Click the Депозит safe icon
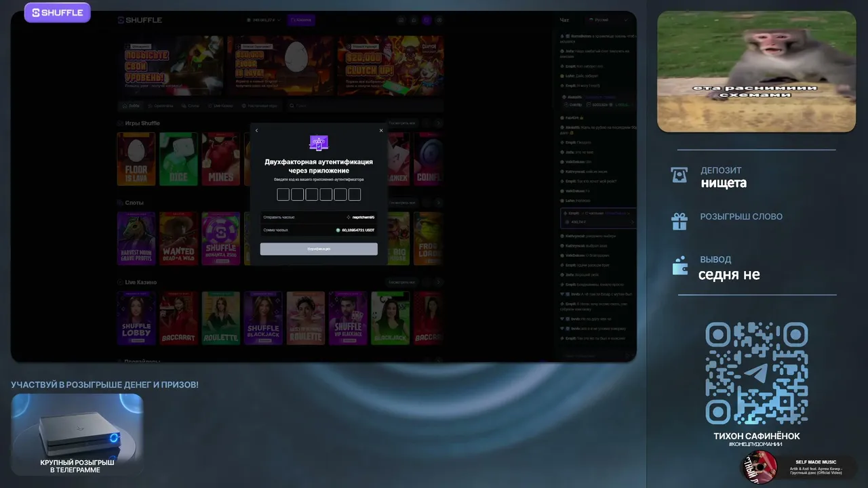 point(679,175)
